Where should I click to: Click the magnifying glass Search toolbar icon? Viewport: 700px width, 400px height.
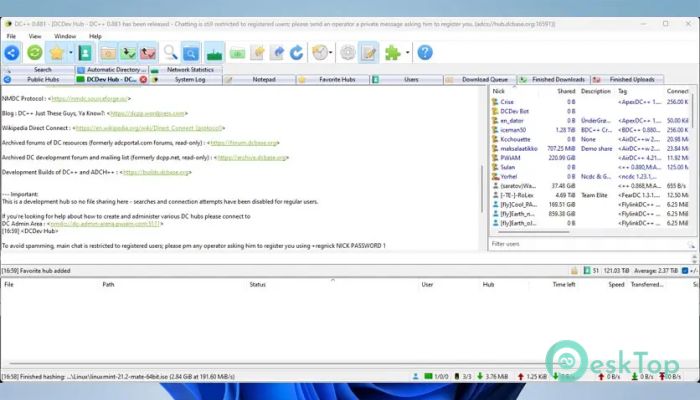(170, 53)
